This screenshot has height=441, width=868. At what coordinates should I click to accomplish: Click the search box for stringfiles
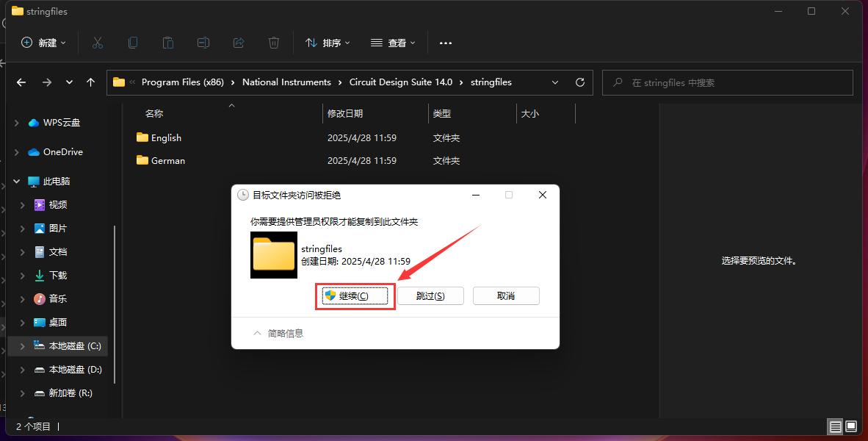(728, 82)
